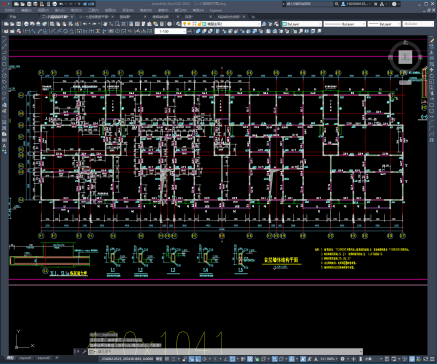Viewport: 437px width, 364px height.
Task: Select the Linear dimension tool
Action: pyautogui.click(x=27, y=31)
